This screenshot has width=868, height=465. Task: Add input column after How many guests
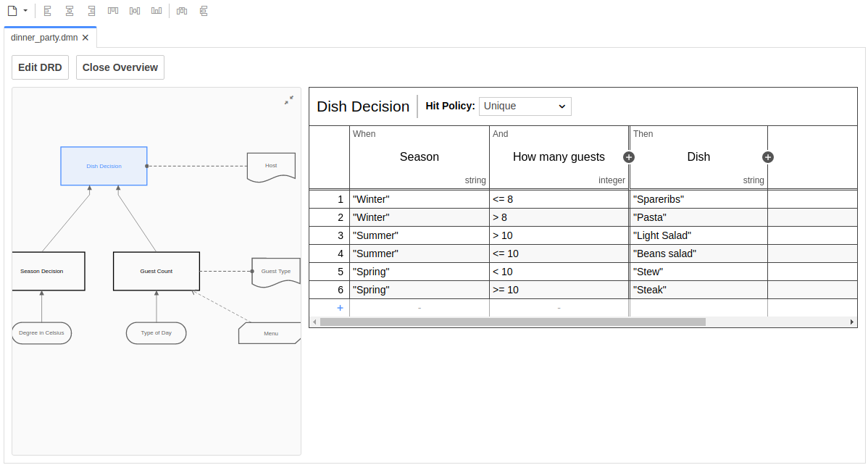click(629, 157)
